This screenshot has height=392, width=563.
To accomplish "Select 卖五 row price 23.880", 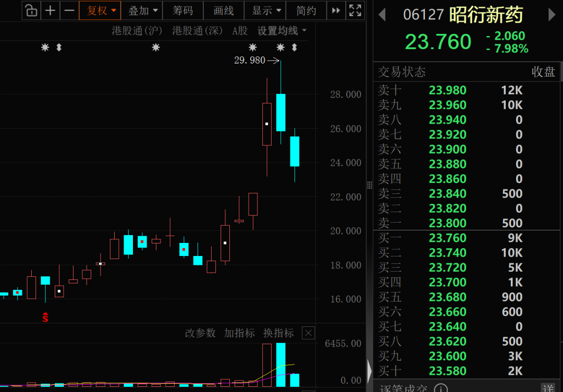I will [x=448, y=164].
